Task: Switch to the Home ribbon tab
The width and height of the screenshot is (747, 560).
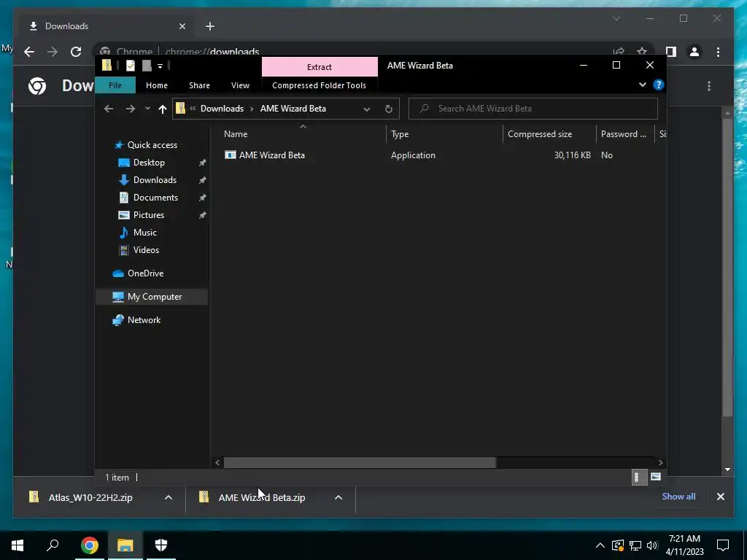Action: click(157, 85)
